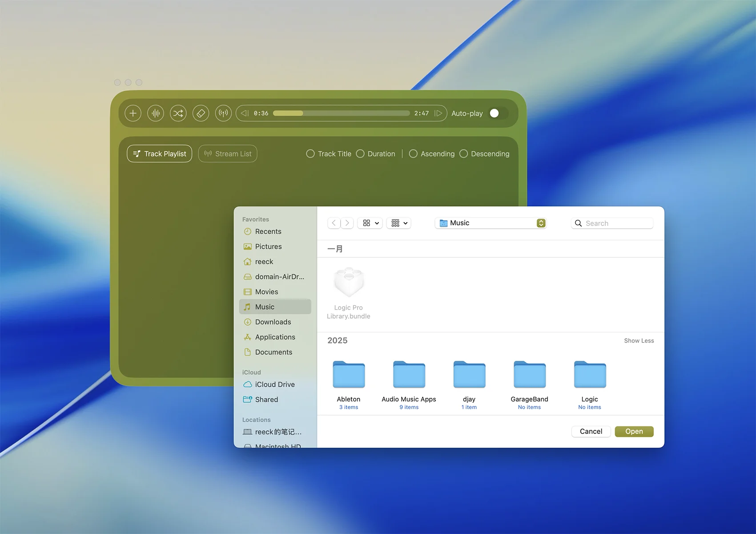This screenshot has height=534, width=756.
Task: Open the icon view mode dropdown
Action: tap(371, 223)
